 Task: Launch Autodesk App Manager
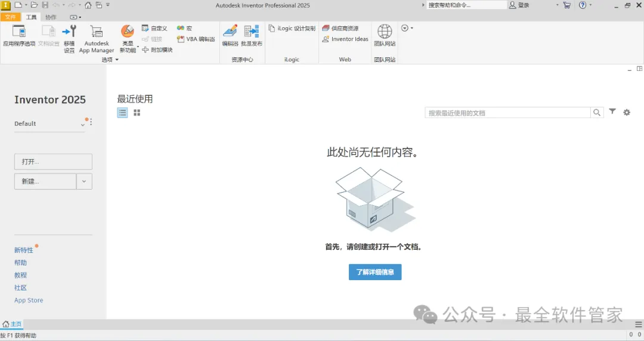click(x=97, y=39)
